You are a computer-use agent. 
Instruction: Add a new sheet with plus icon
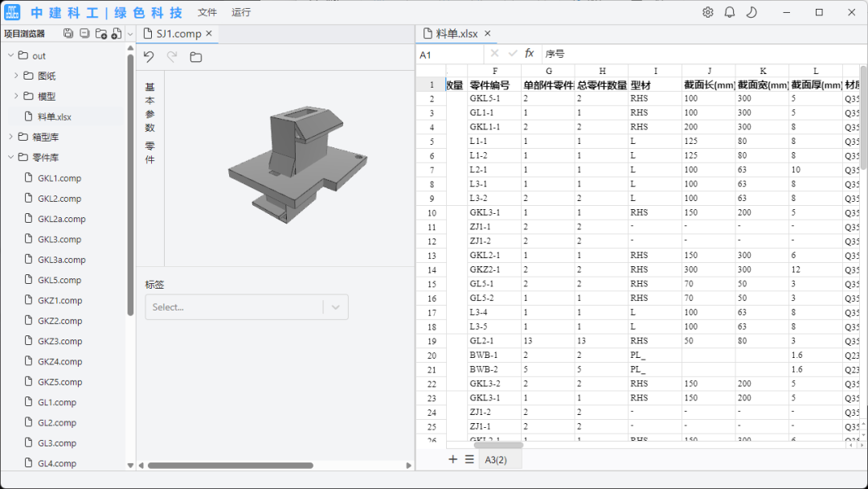[x=452, y=459]
